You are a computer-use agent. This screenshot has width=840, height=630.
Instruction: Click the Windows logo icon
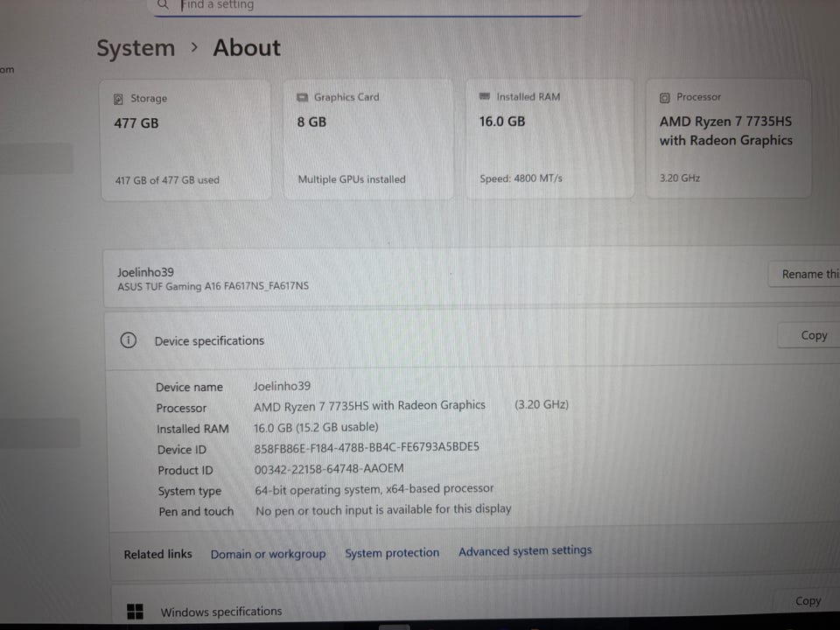[x=135, y=612]
